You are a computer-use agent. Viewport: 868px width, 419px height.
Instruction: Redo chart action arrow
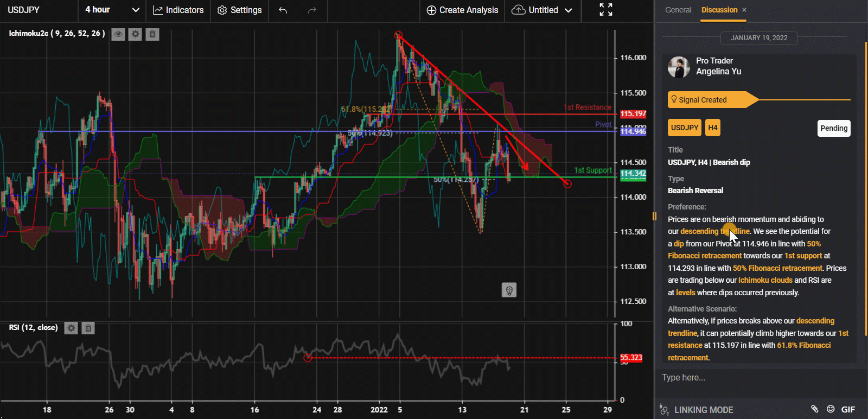coord(312,10)
